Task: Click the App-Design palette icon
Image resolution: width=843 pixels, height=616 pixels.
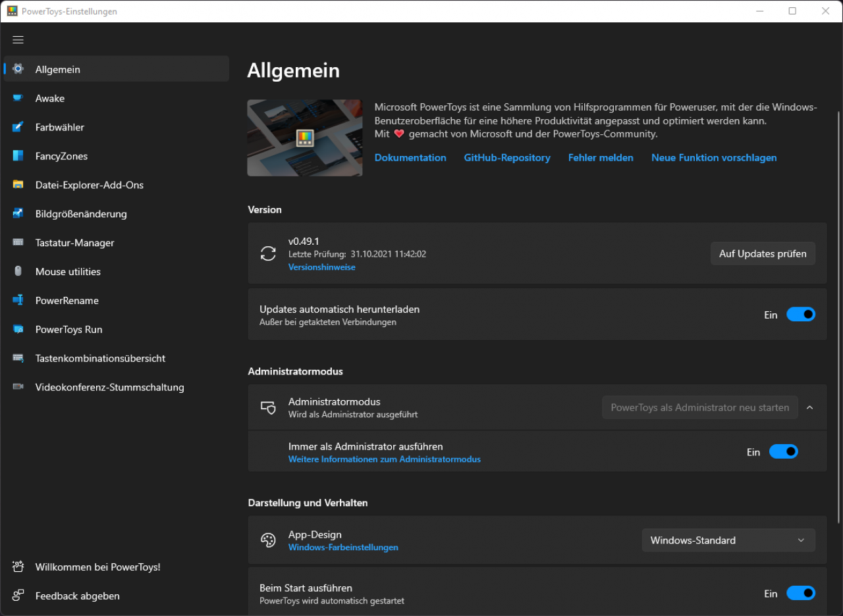Action: [268, 540]
